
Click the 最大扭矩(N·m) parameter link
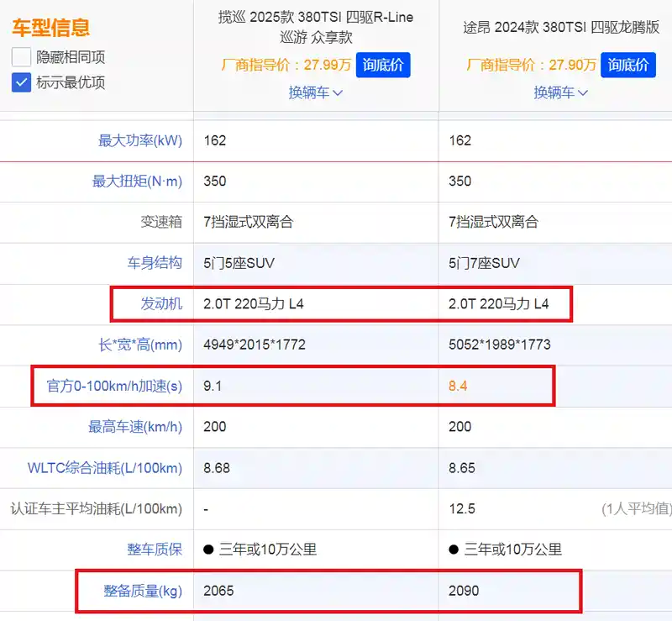pos(137,182)
